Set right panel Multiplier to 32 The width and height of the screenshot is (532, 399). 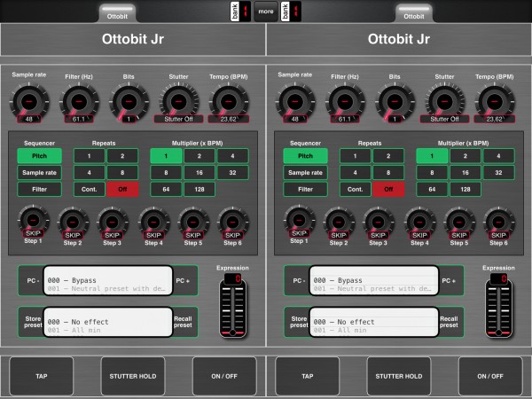[498, 173]
